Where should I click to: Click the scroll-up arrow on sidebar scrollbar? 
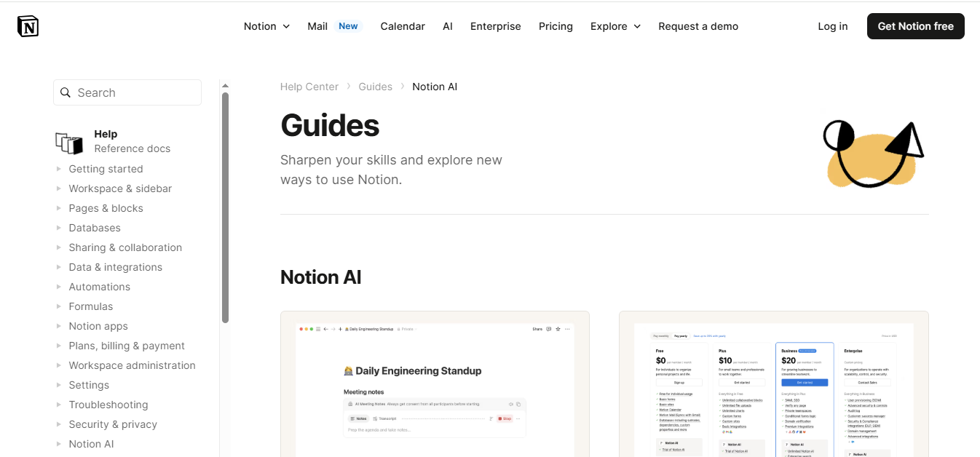click(x=225, y=86)
